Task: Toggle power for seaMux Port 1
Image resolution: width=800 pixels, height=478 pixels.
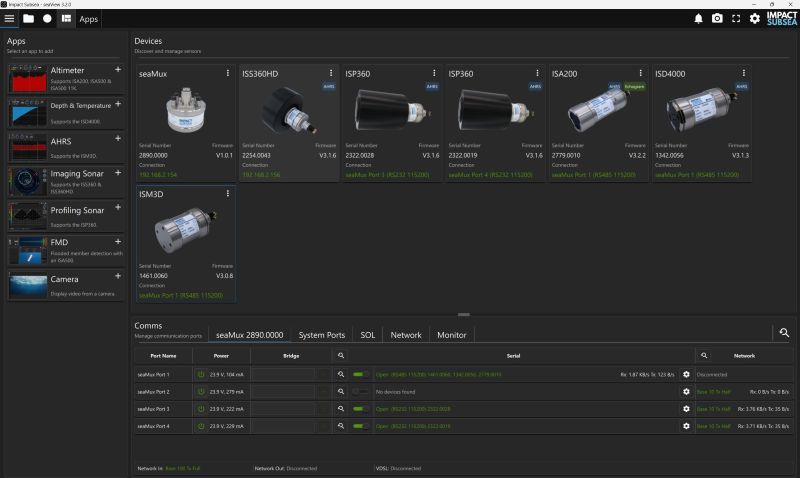Action: click(x=201, y=374)
